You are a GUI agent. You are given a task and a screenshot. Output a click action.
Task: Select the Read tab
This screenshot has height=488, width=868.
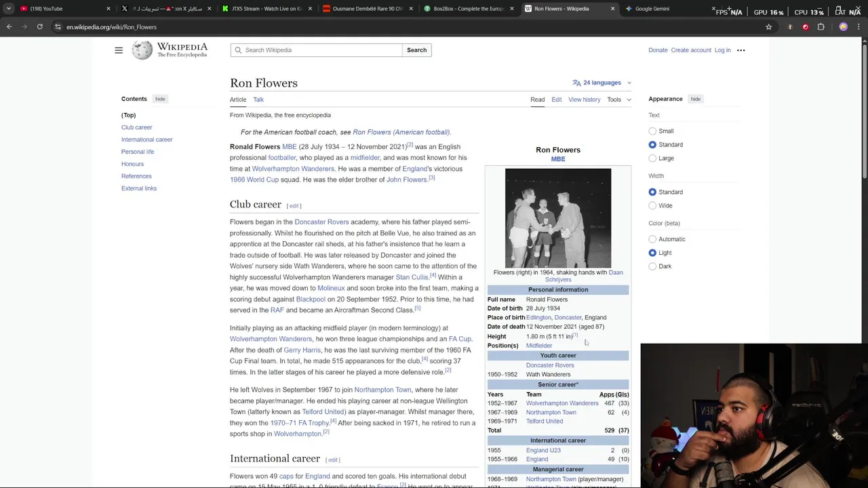coord(537,100)
